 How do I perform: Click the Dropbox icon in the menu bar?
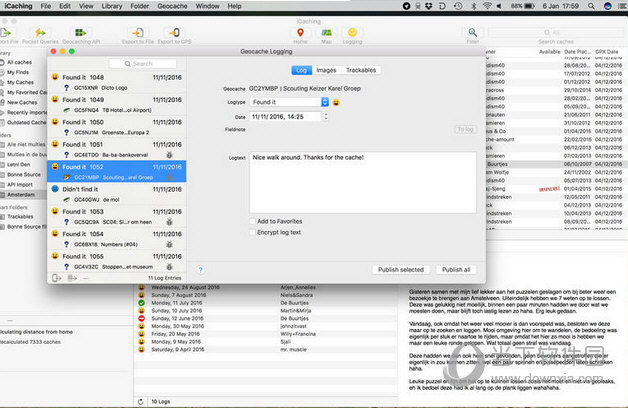point(429,6)
